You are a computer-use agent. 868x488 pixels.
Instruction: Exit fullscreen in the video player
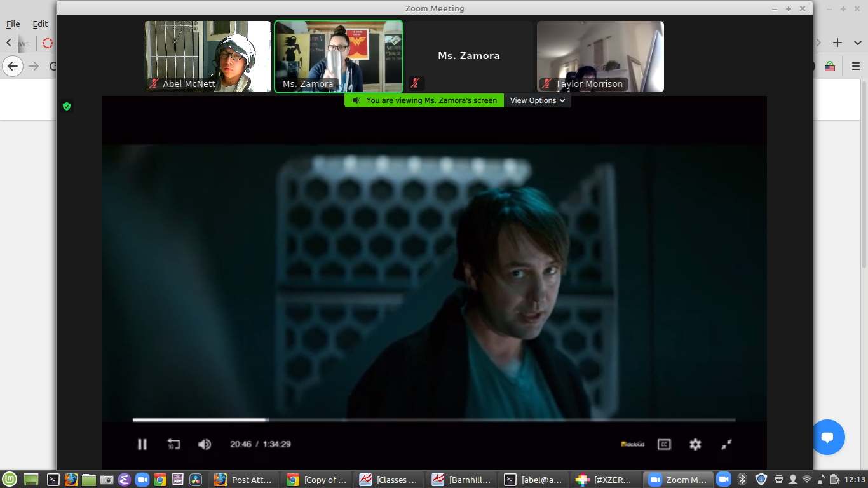[x=727, y=444]
